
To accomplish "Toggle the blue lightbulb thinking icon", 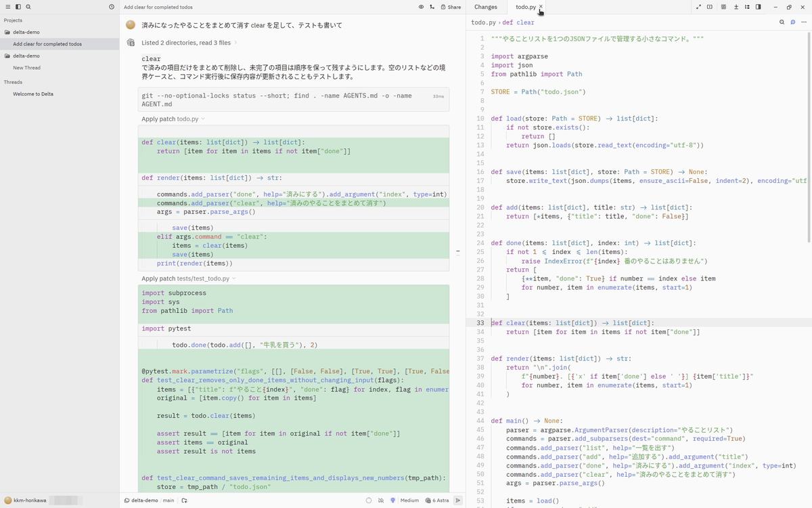I will [392, 501].
